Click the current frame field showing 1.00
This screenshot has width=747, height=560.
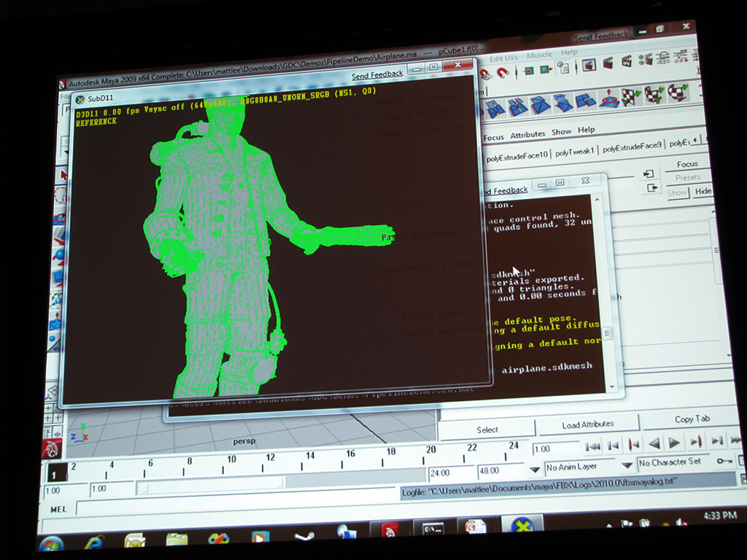[x=555, y=448]
